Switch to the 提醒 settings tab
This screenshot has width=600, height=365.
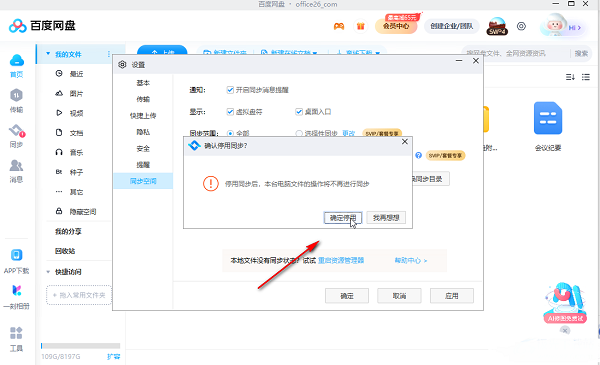[x=143, y=165]
